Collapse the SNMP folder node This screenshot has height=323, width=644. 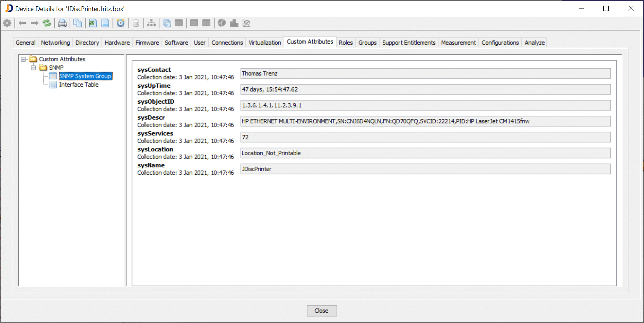[x=33, y=68]
